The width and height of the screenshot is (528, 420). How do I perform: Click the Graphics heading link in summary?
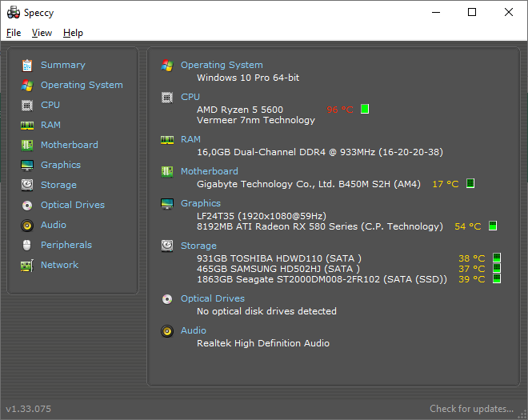pos(201,203)
